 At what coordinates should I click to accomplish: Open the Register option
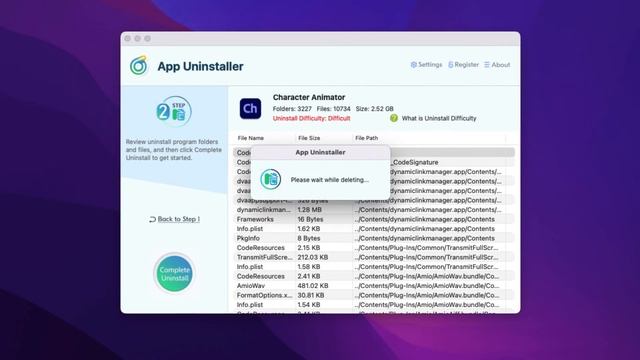[x=463, y=64]
